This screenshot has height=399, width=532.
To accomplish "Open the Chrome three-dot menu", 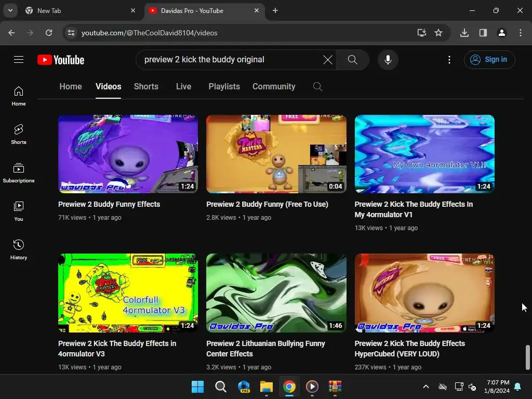I will [521, 33].
